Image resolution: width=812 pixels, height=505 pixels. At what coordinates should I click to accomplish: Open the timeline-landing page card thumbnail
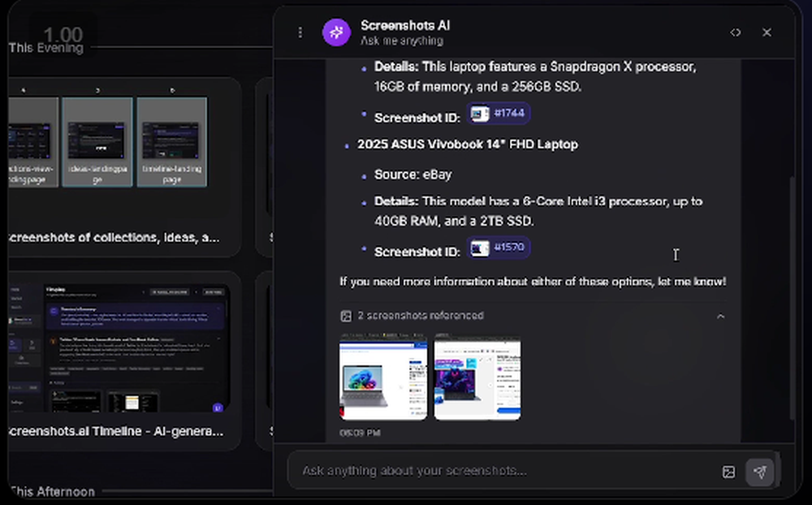[171, 140]
